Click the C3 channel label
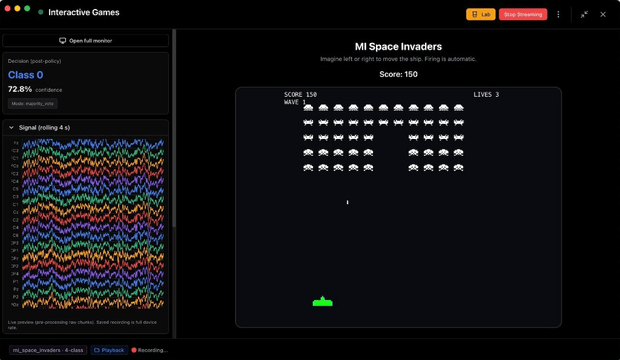This screenshot has height=360, width=620. click(15, 197)
